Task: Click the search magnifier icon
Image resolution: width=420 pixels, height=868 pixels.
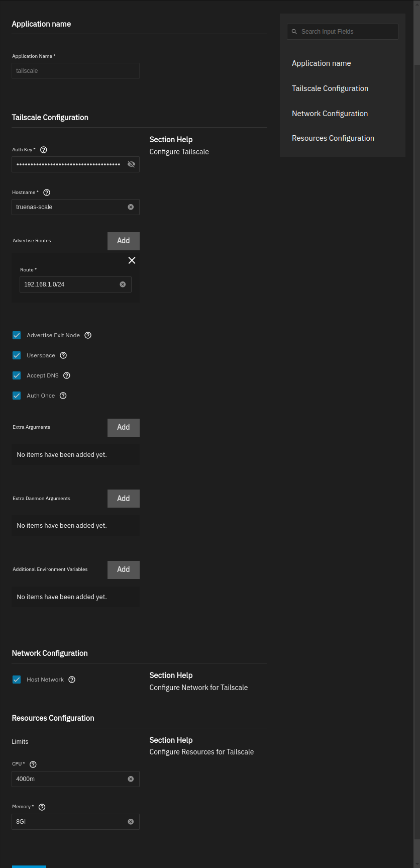Action: click(294, 32)
